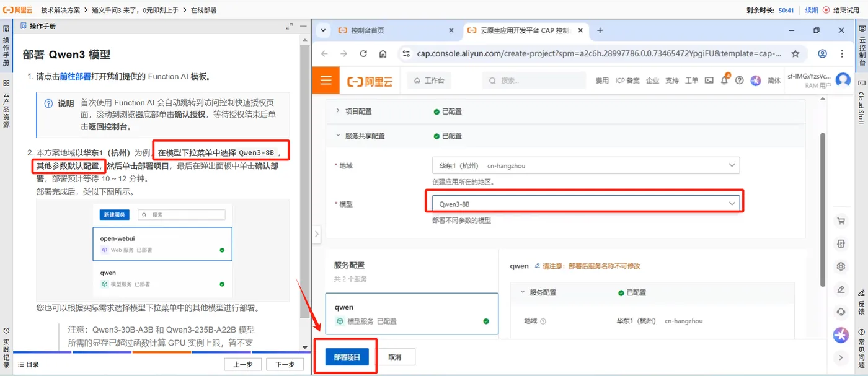Open the browser profile icon
Viewport: 868px width, 376px height.
(x=822, y=54)
